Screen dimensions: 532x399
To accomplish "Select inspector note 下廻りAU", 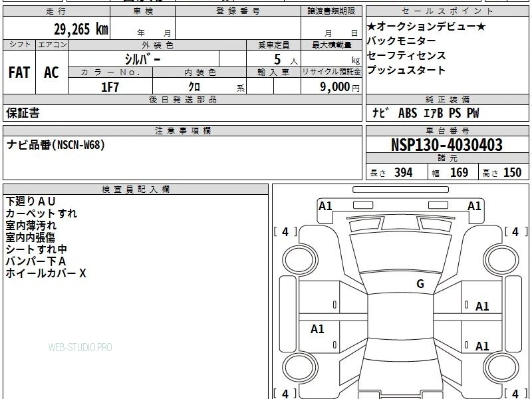I will point(31,201).
